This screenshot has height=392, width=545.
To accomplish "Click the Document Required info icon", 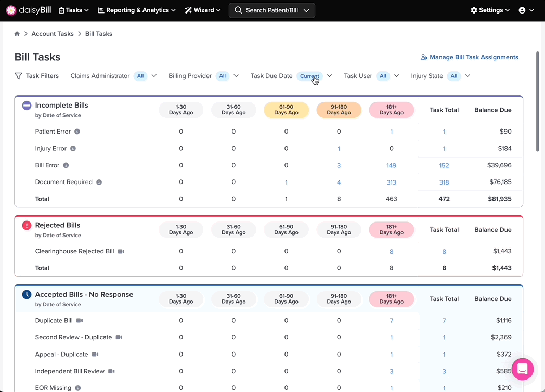I will [x=99, y=182].
